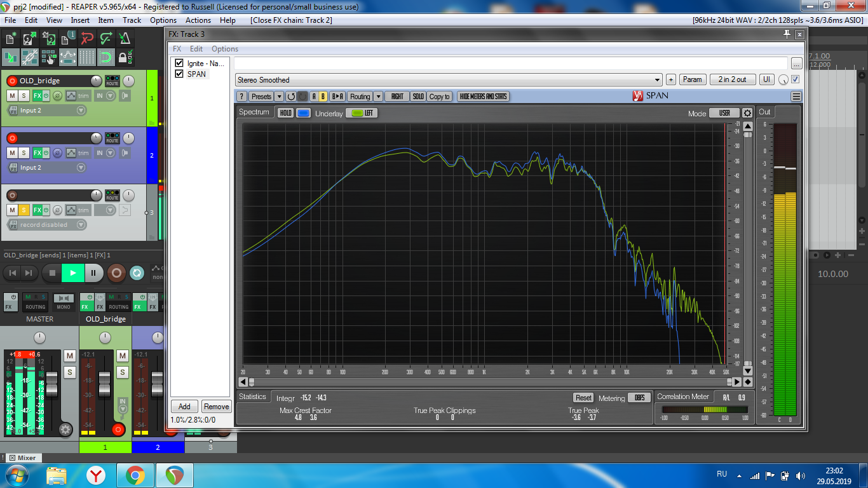The width and height of the screenshot is (868, 488).
Task: Go to project start transport button
Action: [12, 273]
